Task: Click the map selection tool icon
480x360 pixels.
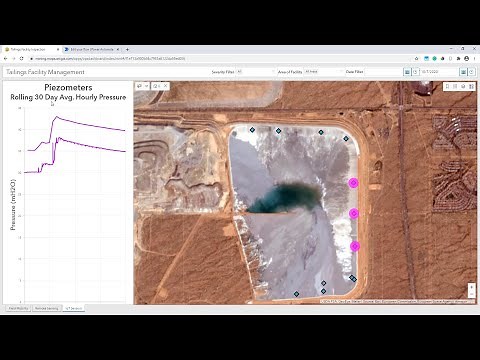Action: 140,86
